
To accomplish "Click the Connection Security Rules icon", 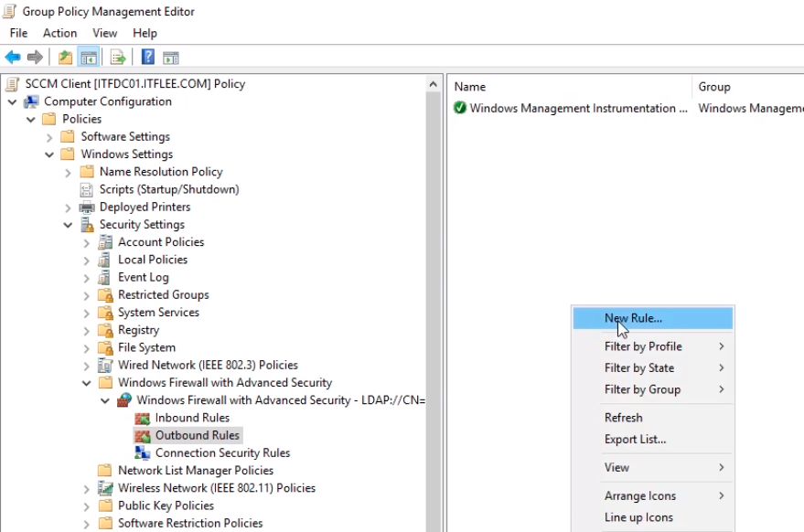I will tap(142, 453).
